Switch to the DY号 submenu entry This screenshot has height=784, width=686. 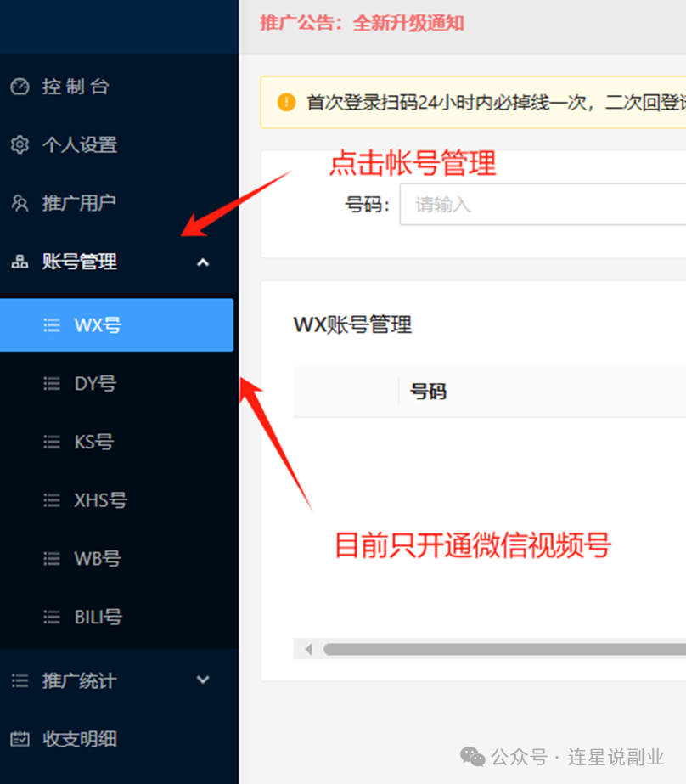(x=95, y=383)
